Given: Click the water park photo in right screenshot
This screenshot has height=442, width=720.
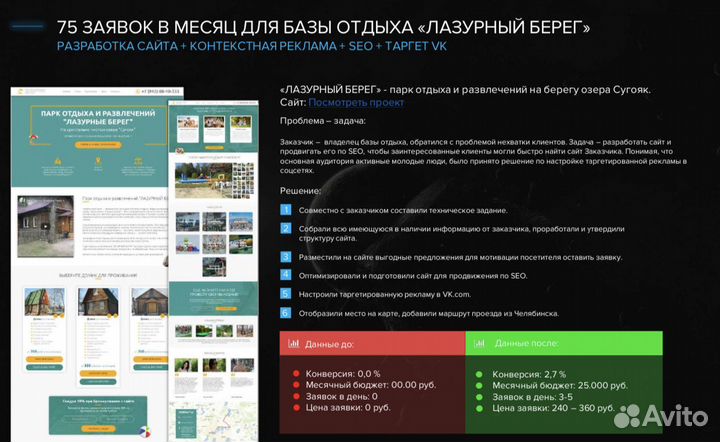Looking at the screenshot, I should (x=202, y=181).
